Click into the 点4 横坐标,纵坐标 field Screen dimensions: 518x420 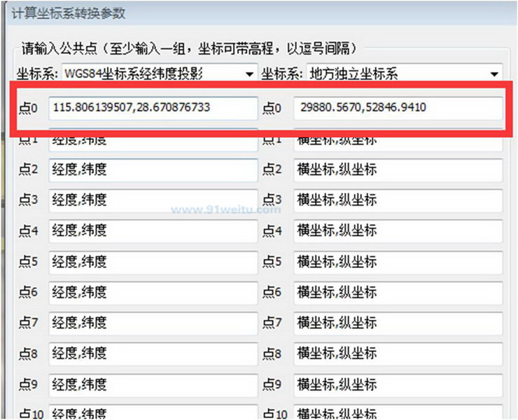click(398, 231)
